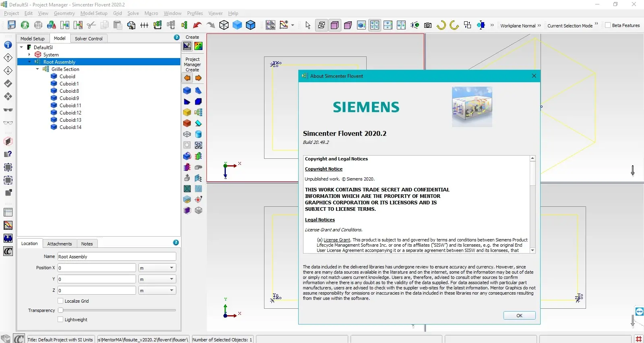Enable the Beta Features checkbox
This screenshot has height=343, width=644.
(608, 25)
